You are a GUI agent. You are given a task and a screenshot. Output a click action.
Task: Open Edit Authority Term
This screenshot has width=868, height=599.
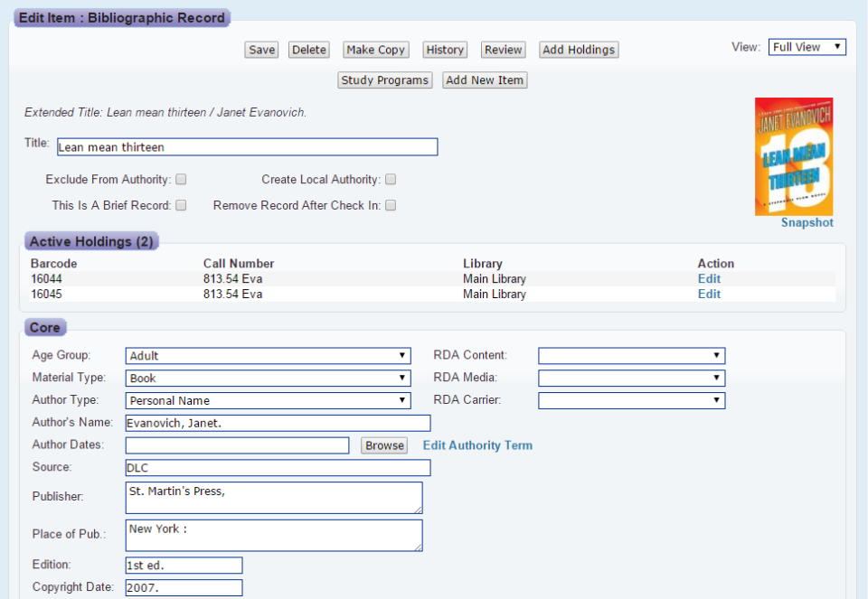[476, 445]
